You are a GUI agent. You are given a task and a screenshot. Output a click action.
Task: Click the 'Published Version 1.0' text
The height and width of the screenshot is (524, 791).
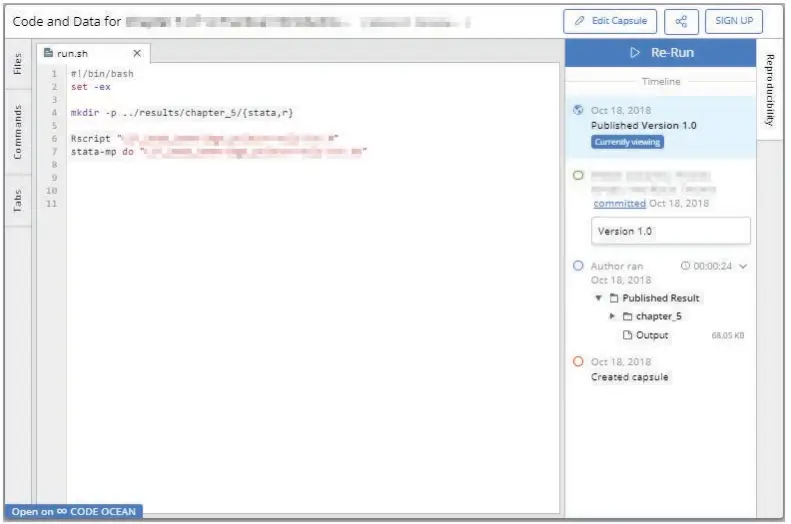(643, 126)
